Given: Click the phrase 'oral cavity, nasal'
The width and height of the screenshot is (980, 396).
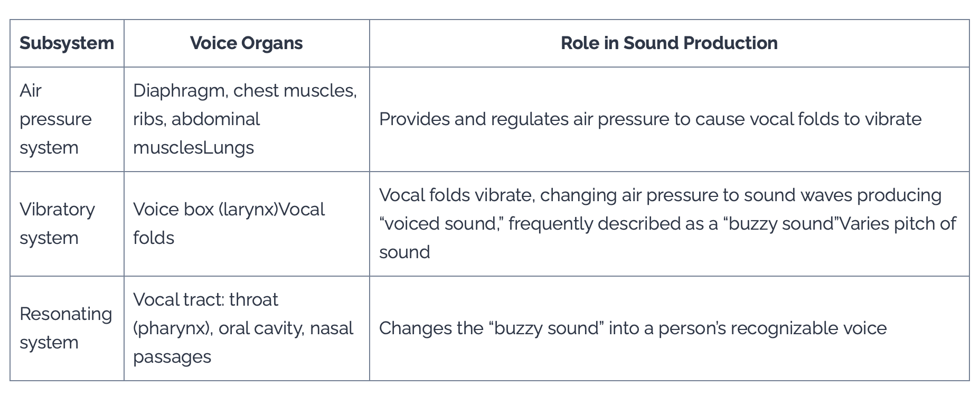Looking at the screenshot, I should coord(286,328).
